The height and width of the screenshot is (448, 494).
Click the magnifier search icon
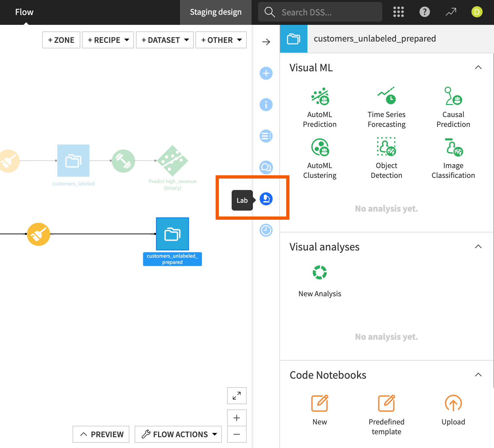coord(270,12)
